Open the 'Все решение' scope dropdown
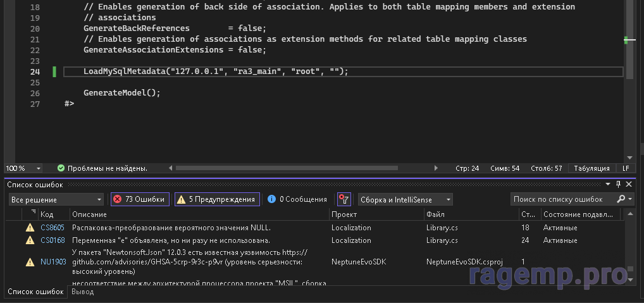The width and height of the screenshot is (644, 303). 56,199
